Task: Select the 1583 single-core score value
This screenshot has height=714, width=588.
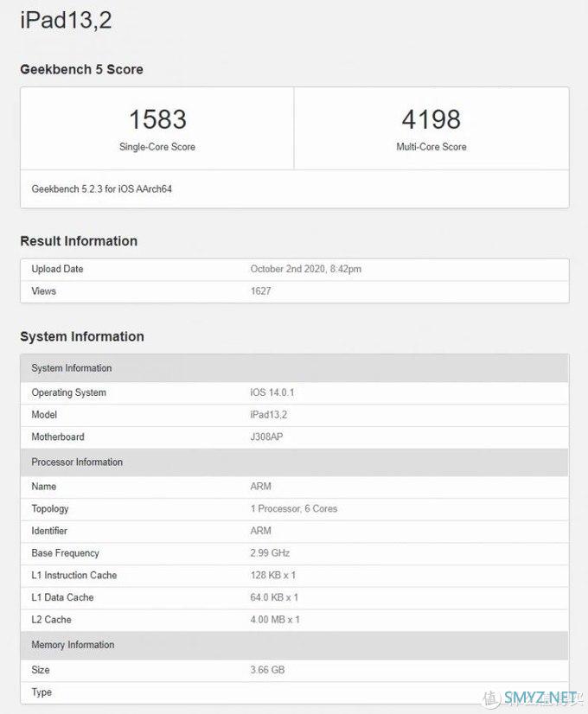Action: (x=157, y=119)
